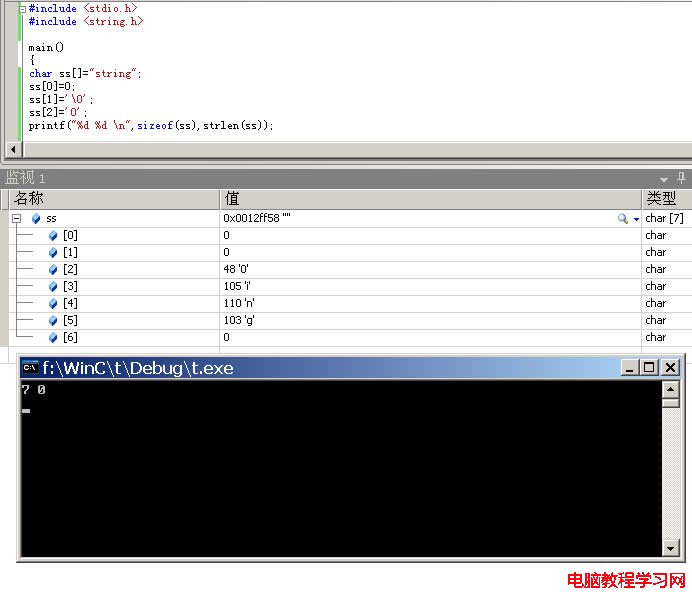Image resolution: width=692 pixels, height=601 pixels.
Task: Click the 名称 column header
Action: point(114,199)
